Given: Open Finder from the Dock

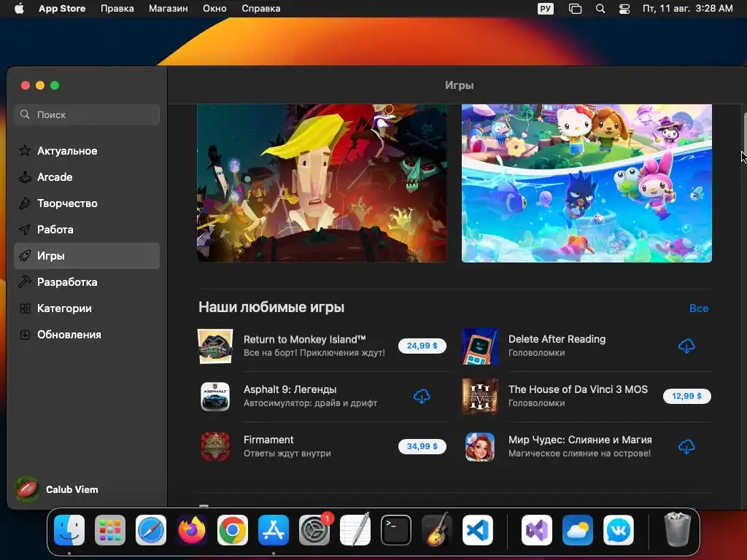Looking at the screenshot, I should 69,530.
